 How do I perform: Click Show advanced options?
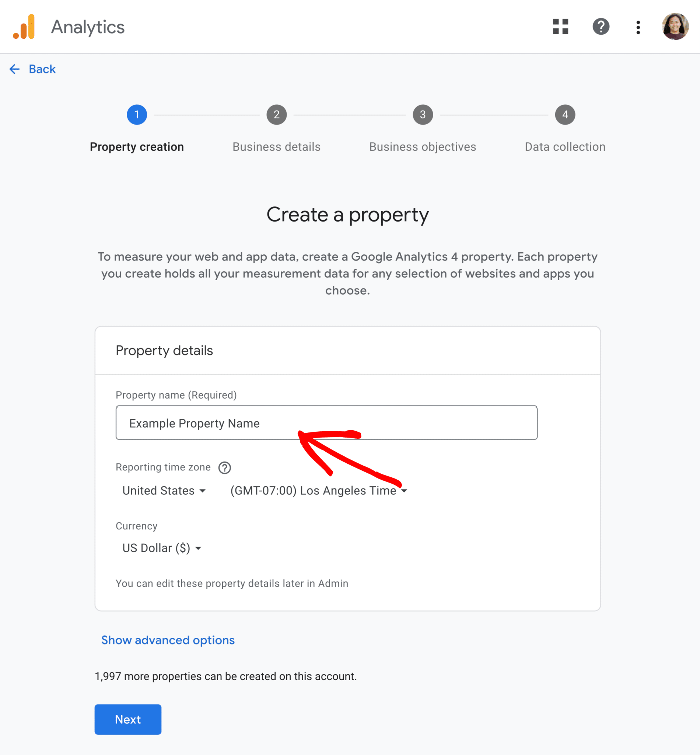click(168, 641)
